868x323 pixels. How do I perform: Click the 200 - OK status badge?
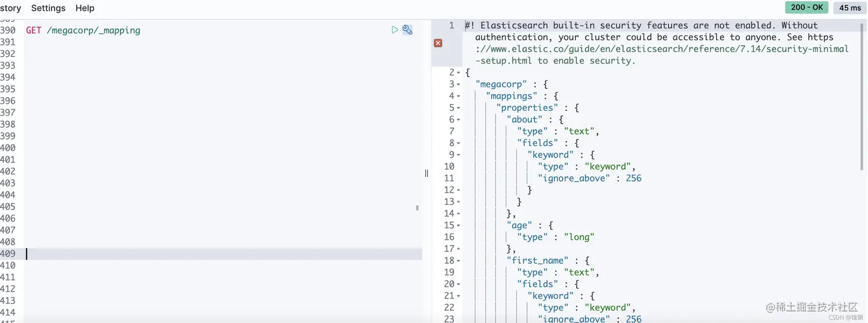click(807, 7)
